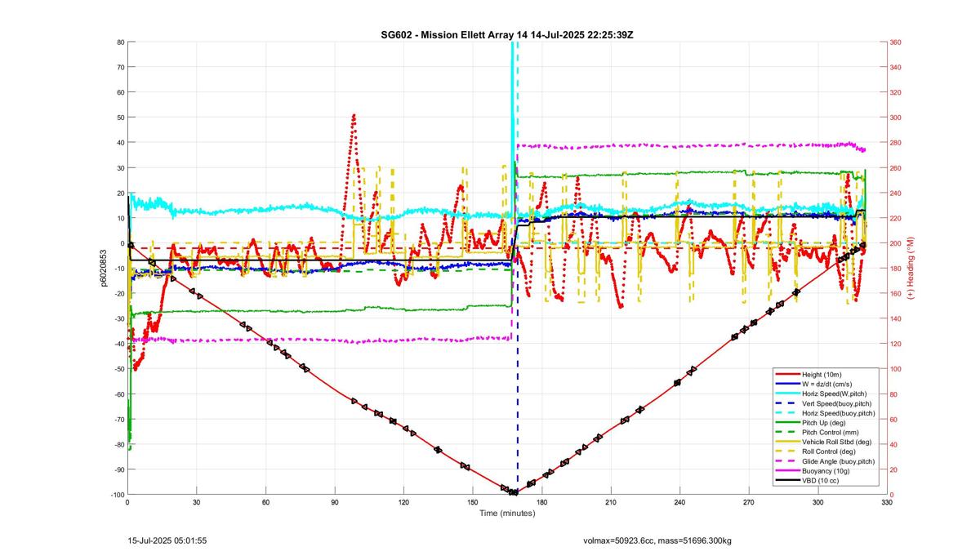Select the 'Time (minutes)' x-axis label
Viewport: 980px width, 556px height.
(x=507, y=514)
